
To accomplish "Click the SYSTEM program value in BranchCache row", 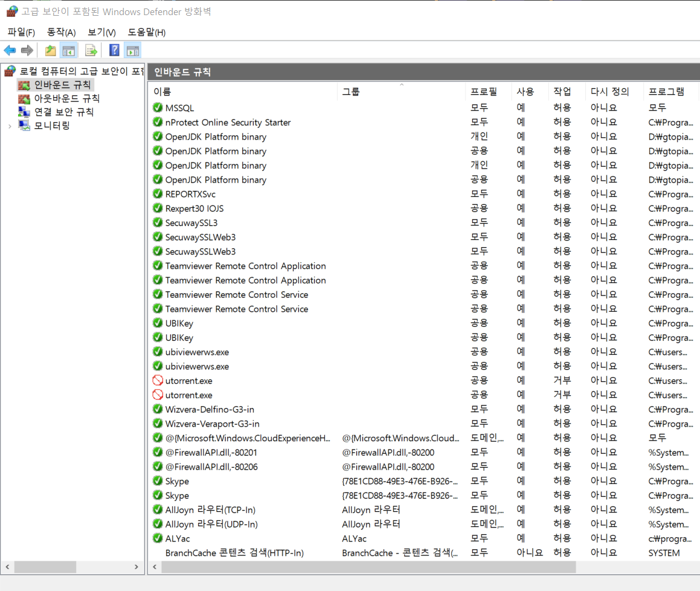I will coord(664,552).
